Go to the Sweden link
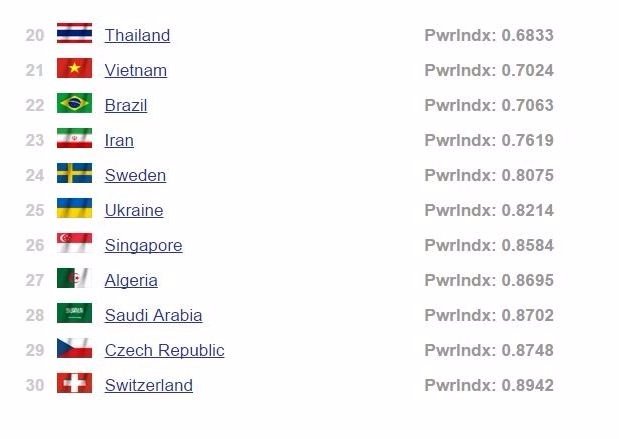Viewport: 619px width, 439px height. [135, 175]
